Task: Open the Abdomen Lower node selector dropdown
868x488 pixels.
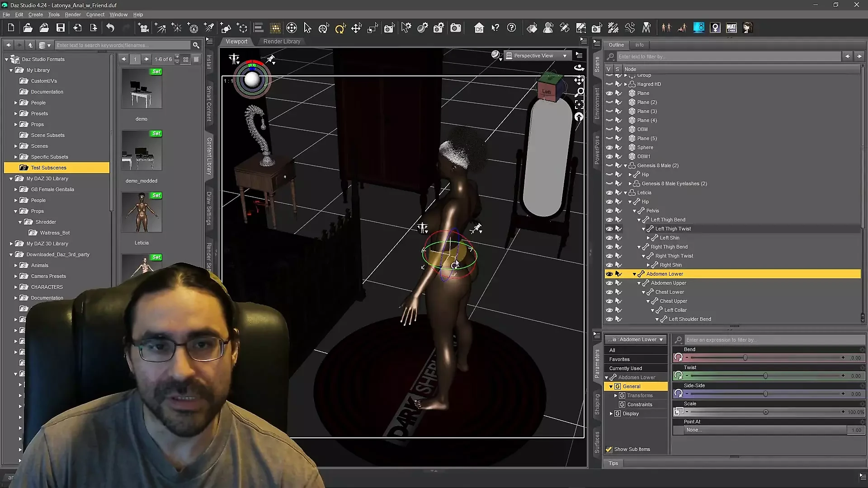Action: point(635,339)
